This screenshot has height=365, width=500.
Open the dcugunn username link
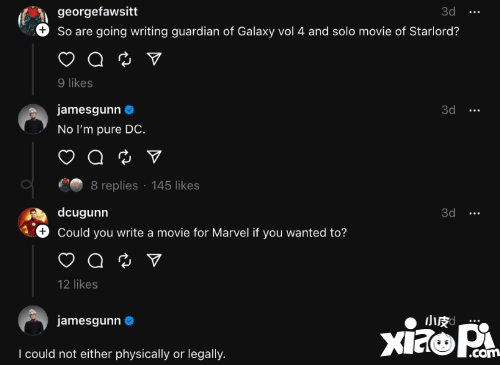(83, 213)
